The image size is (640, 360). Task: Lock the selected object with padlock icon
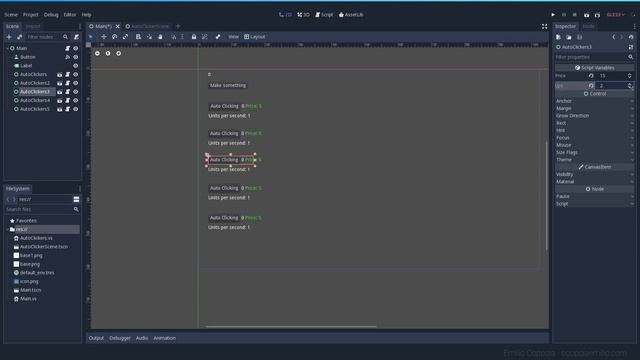coord(194,37)
